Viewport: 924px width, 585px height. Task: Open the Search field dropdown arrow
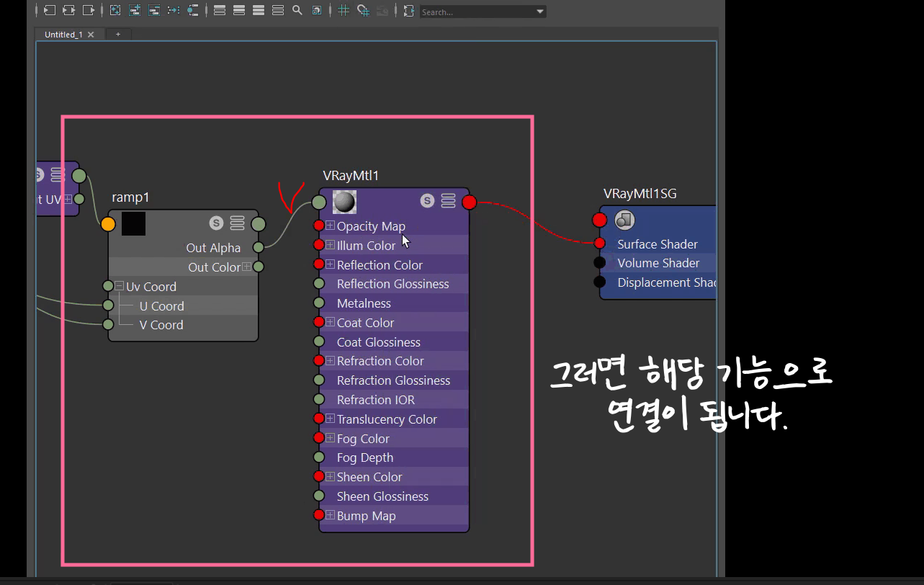540,12
